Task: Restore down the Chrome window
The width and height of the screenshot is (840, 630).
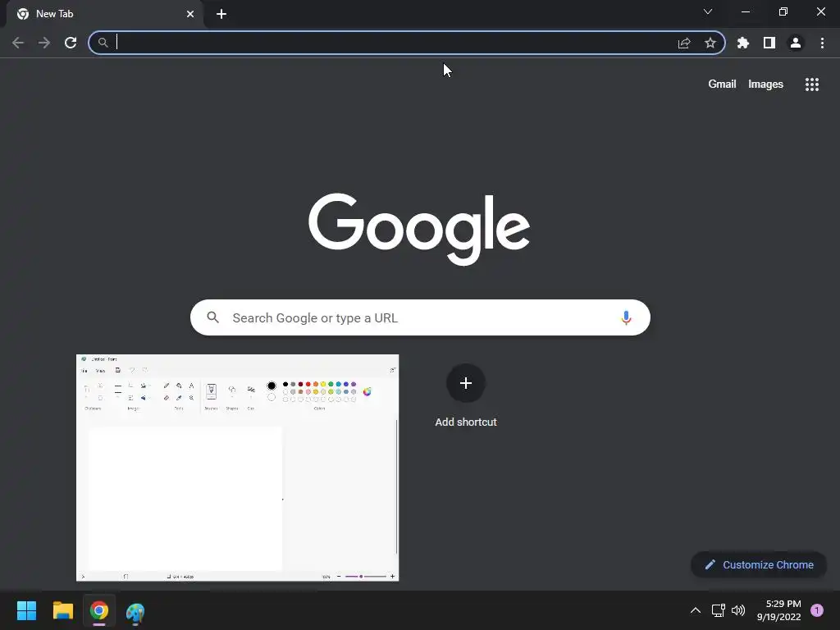Action: 783,11
